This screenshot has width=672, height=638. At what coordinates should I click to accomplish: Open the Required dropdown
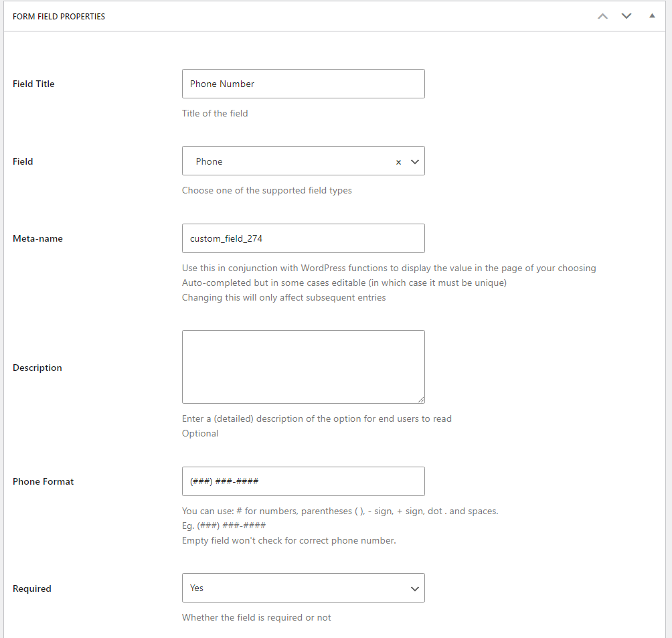click(303, 588)
